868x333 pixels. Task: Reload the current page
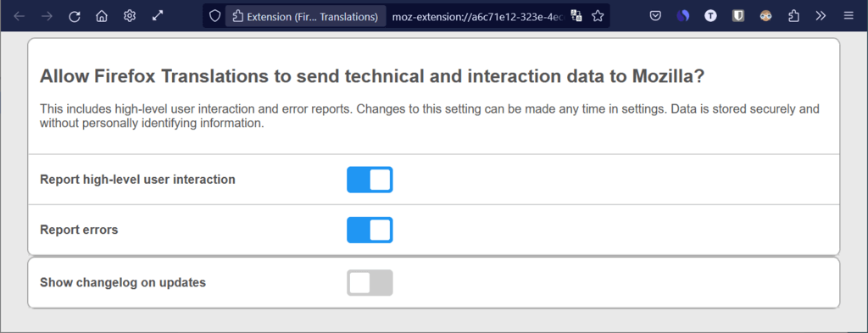pos(75,16)
